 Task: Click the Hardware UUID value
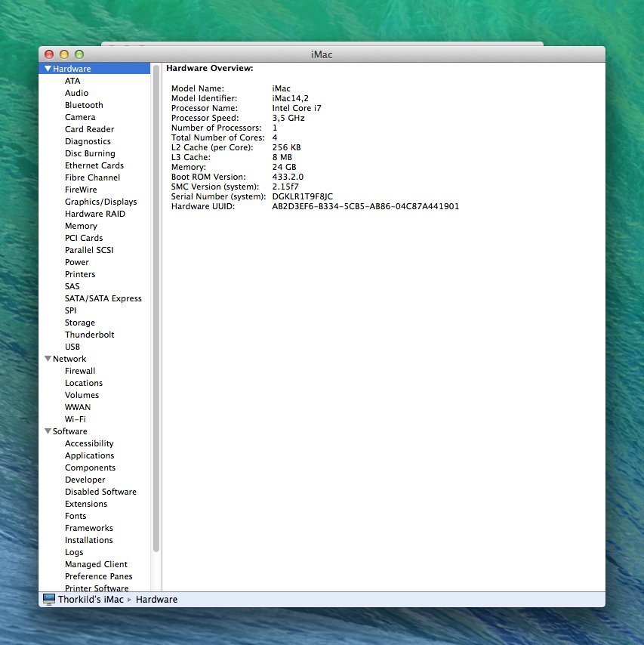(x=365, y=206)
